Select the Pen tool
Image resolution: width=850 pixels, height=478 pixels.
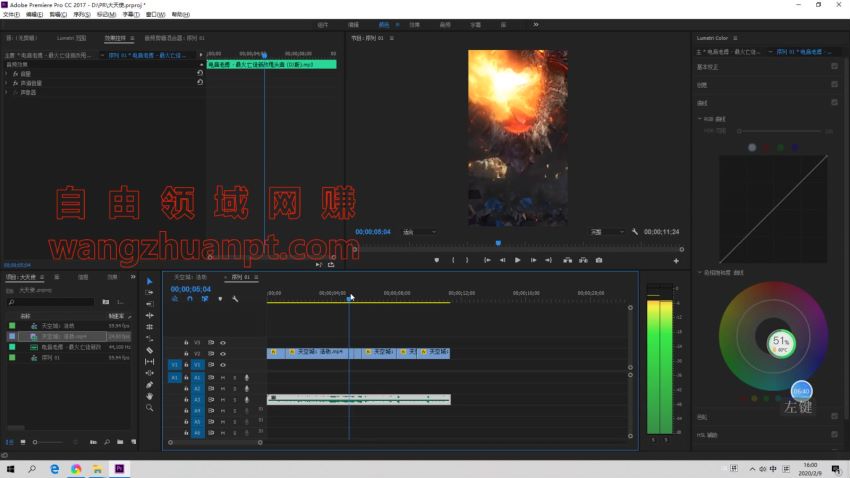150,385
